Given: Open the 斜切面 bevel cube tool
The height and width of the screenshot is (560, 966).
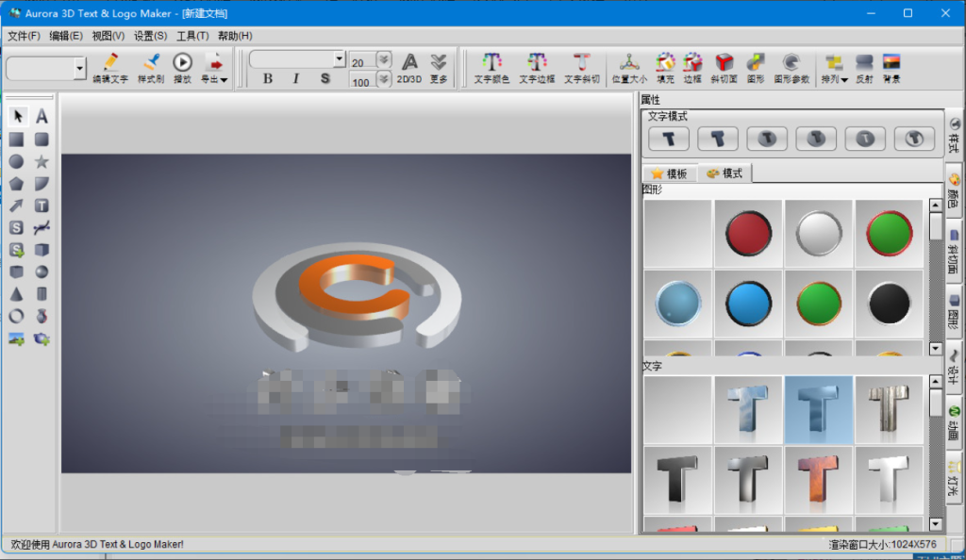Looking at the screenshot, I should point(724,68).
